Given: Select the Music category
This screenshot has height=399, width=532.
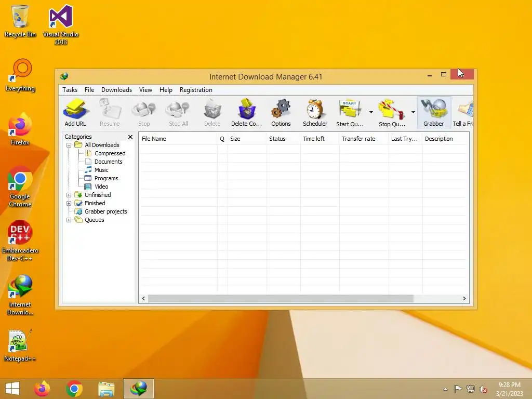Looking at the screenshot, I should (101, 170).
